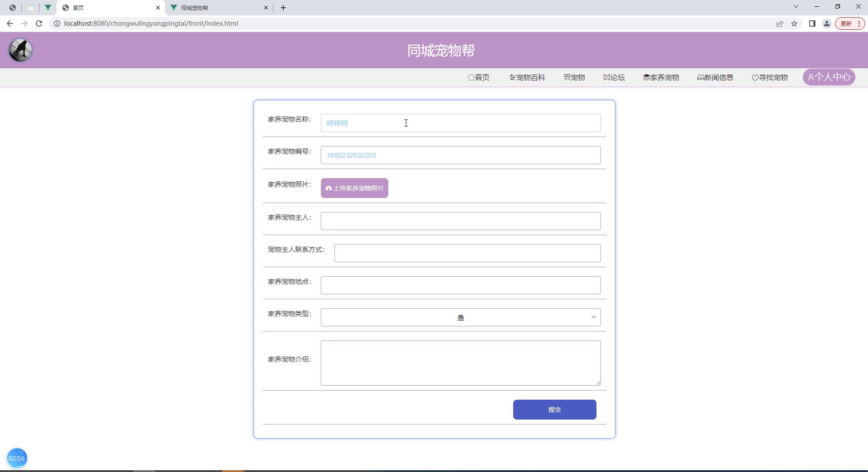Open 首页 in navigation menu
The width and height of the screenshot is (868, 472).
(478, 77)
